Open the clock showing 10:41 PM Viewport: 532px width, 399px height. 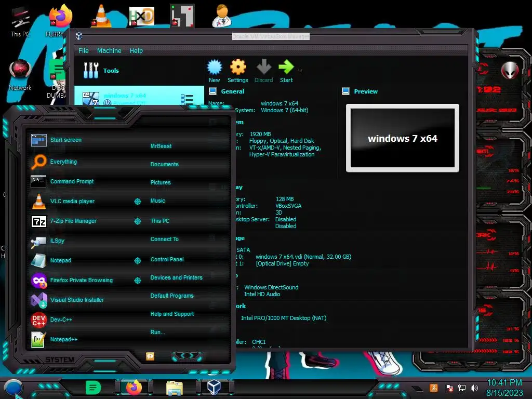pyautogui.click(x=504, y=388)
